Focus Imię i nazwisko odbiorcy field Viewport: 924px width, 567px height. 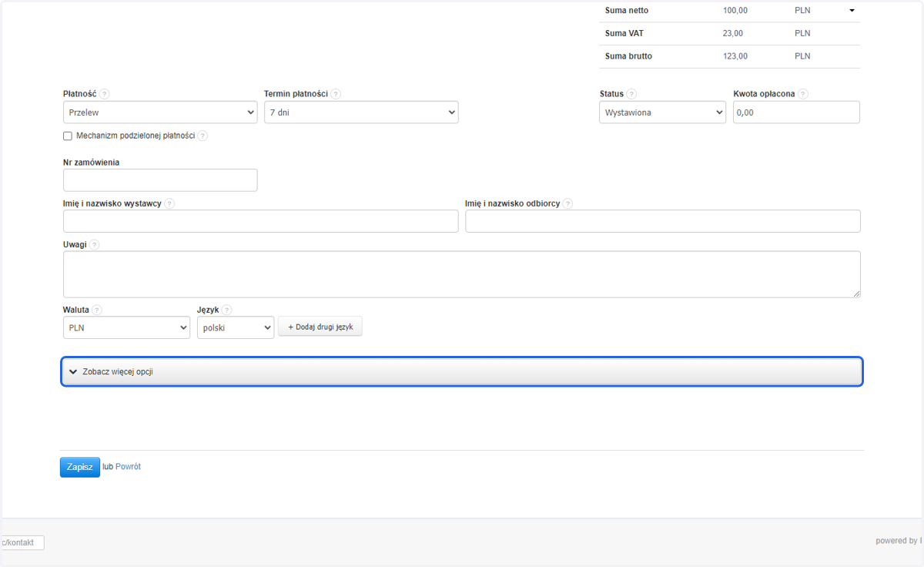[663, 221]
